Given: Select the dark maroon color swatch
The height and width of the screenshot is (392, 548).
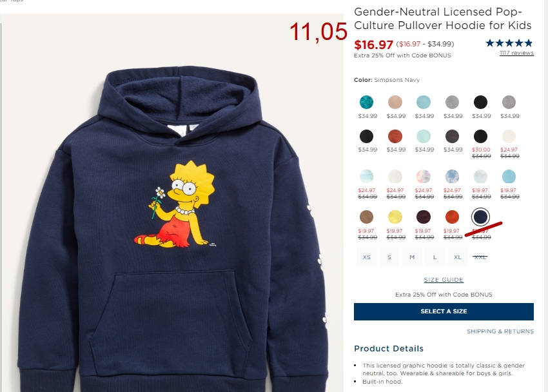Looking at the screenshot, I should [423, 217].
